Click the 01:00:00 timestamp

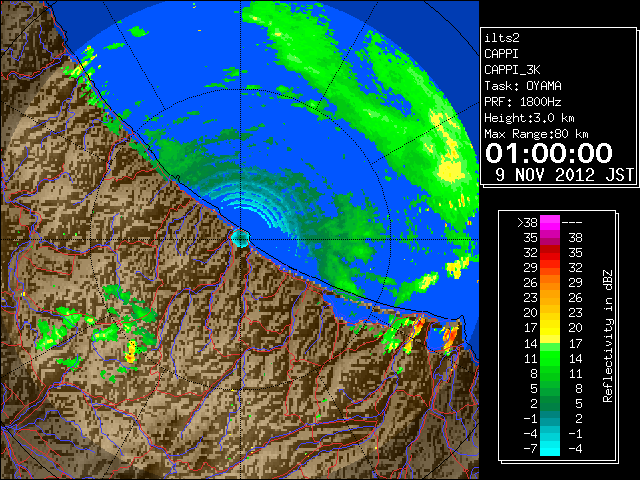[549, 153]
